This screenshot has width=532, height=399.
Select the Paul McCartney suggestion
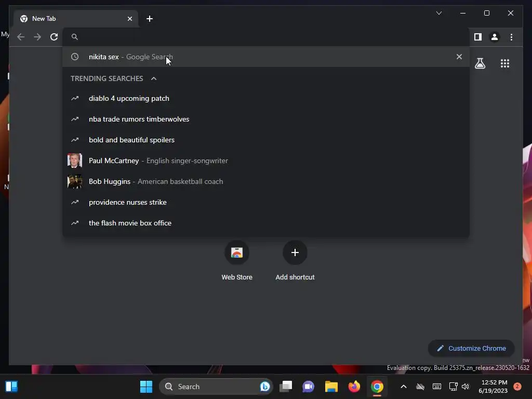266,161
